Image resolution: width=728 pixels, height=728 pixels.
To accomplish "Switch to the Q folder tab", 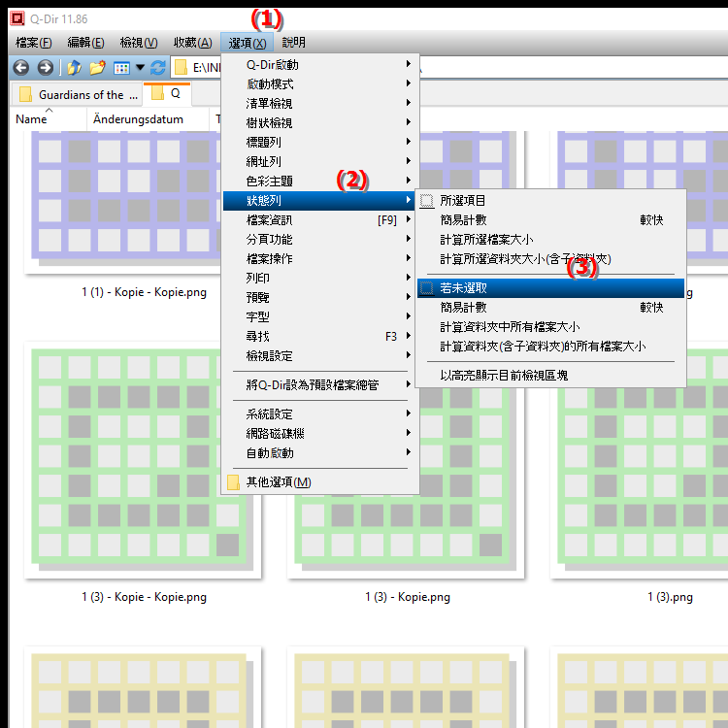I will (167, 93).
